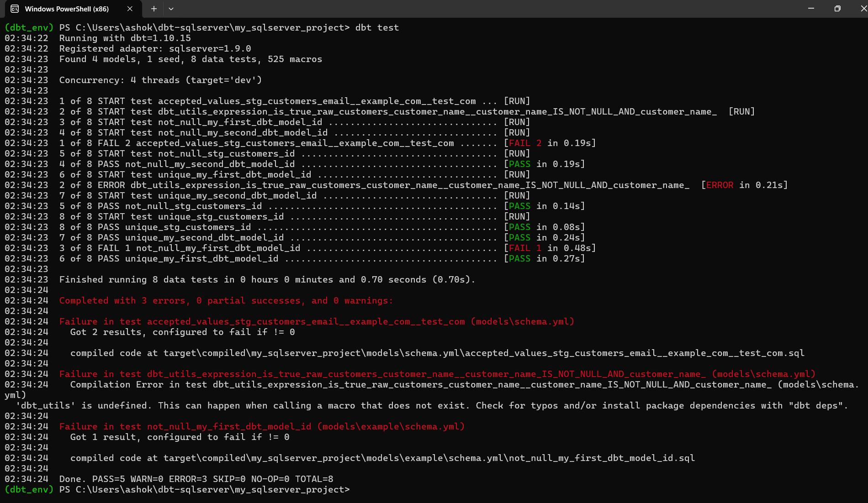Click '6 of 8 PASS unique_my_first_dbt_model_id' text
868x503 pixels.
(169, 258)
